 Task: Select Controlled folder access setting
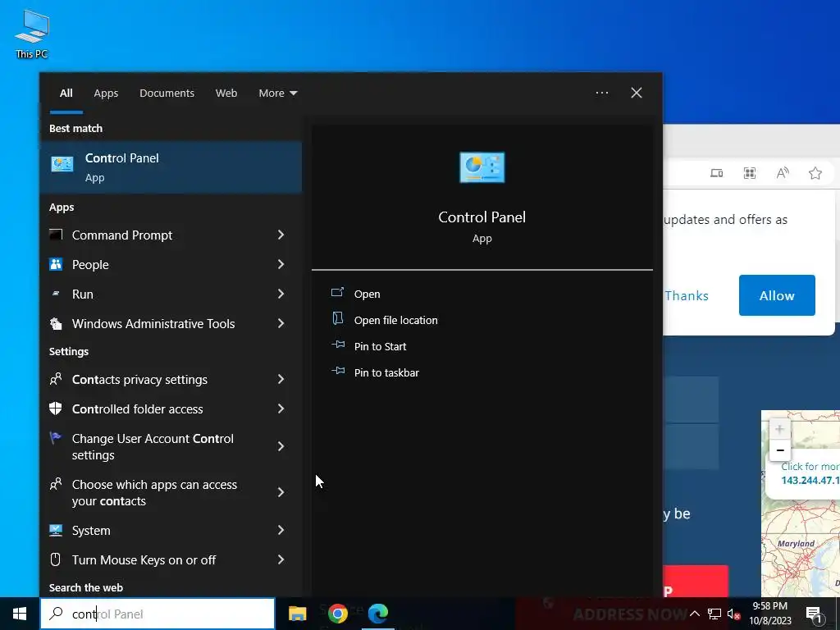[x=171, y=409]
